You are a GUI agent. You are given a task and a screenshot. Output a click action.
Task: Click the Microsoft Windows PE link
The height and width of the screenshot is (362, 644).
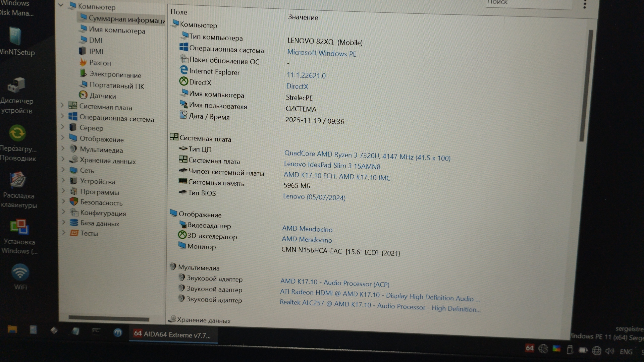click(321, 53)
